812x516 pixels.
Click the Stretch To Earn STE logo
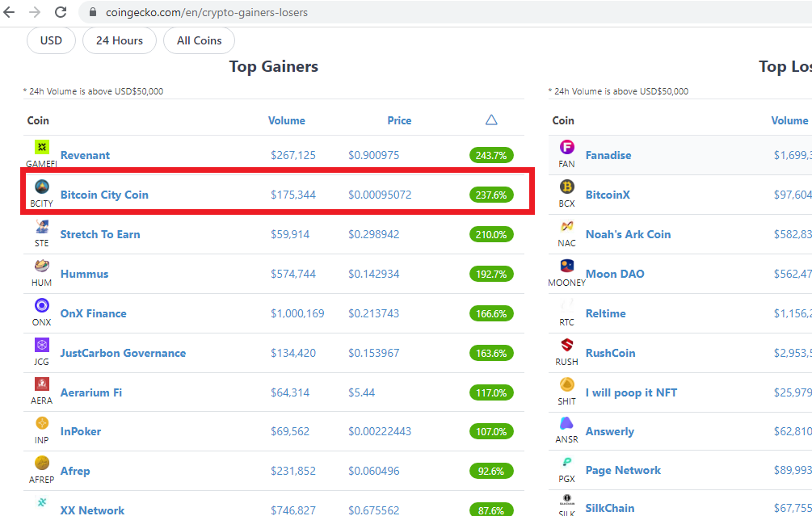click(x=42, y=226)
